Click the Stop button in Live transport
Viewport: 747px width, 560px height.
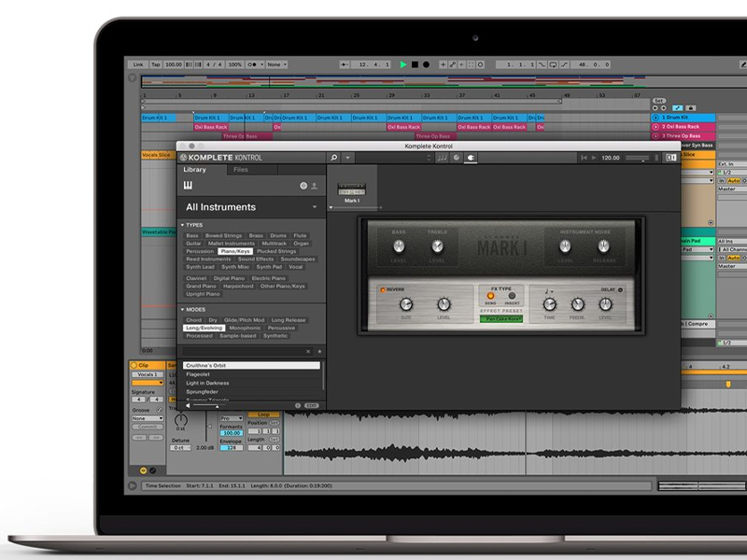pos(415,64)
